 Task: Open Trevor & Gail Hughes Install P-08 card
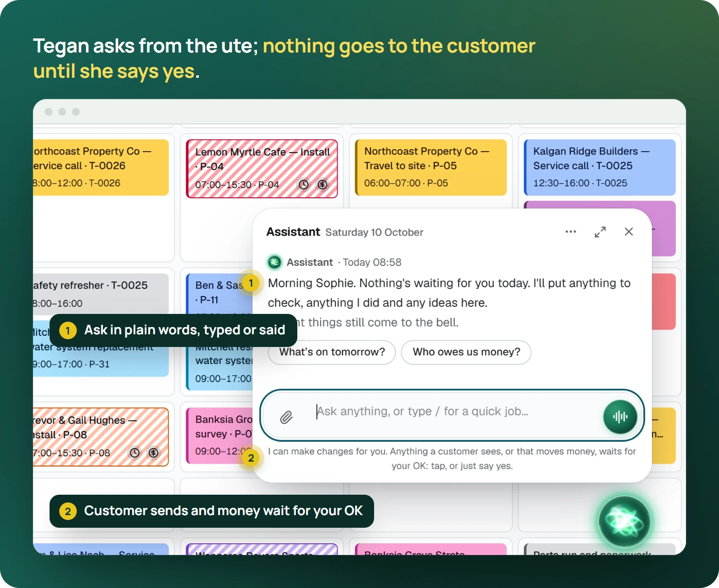(101, 437)
